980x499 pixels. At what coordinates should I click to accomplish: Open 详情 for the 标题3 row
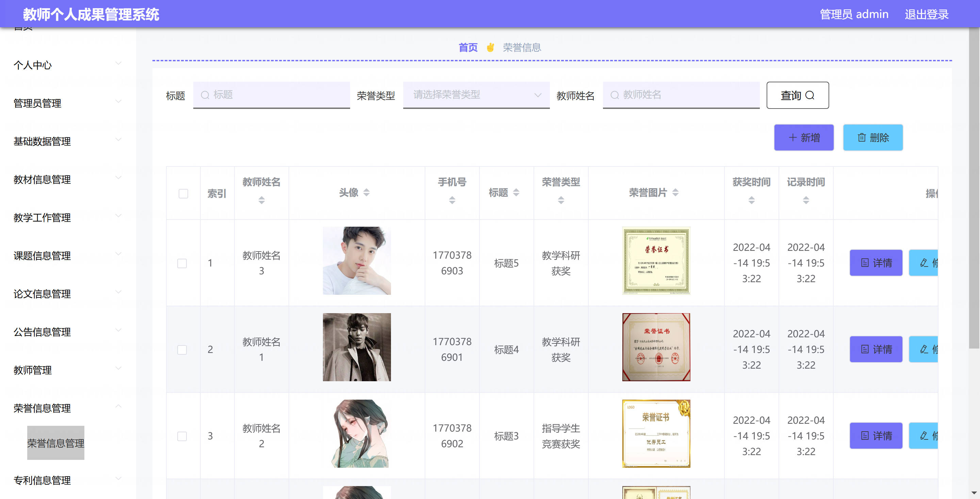(876, 436)
